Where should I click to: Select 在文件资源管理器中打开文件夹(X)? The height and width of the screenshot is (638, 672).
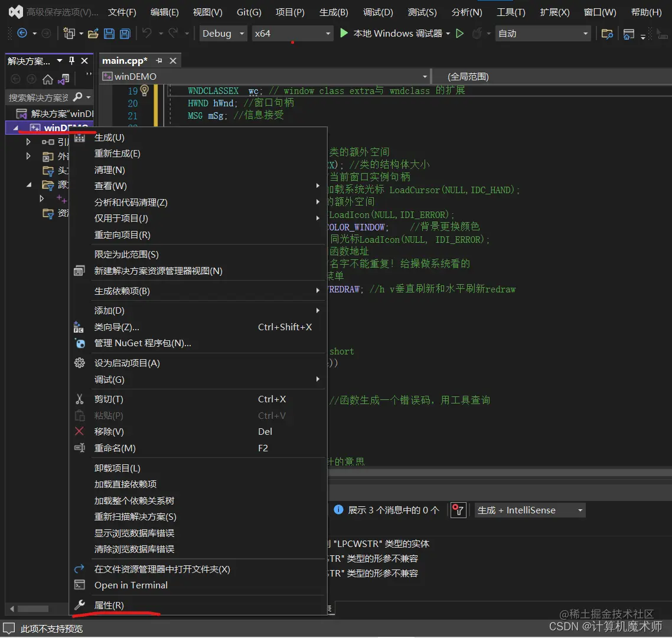coord(198,569)
